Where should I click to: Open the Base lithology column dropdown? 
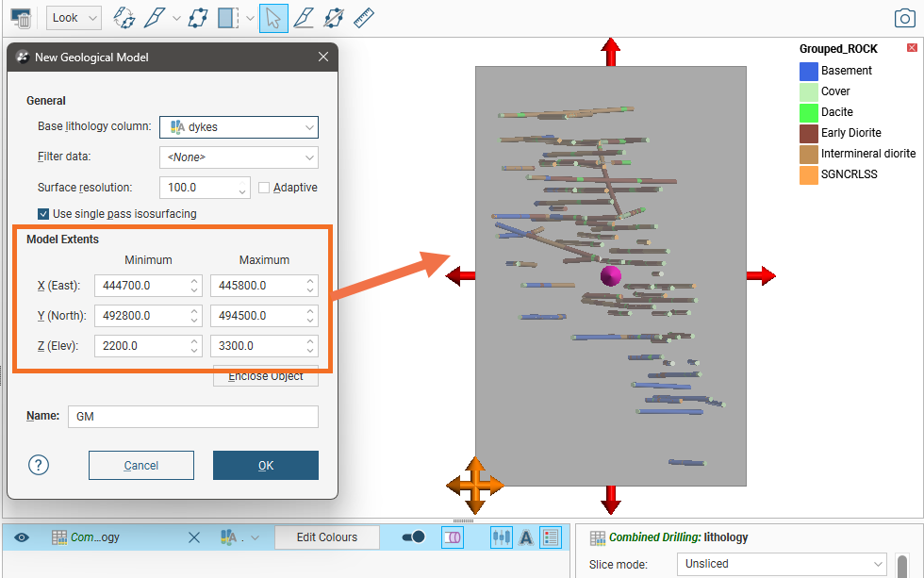[239, 126]
